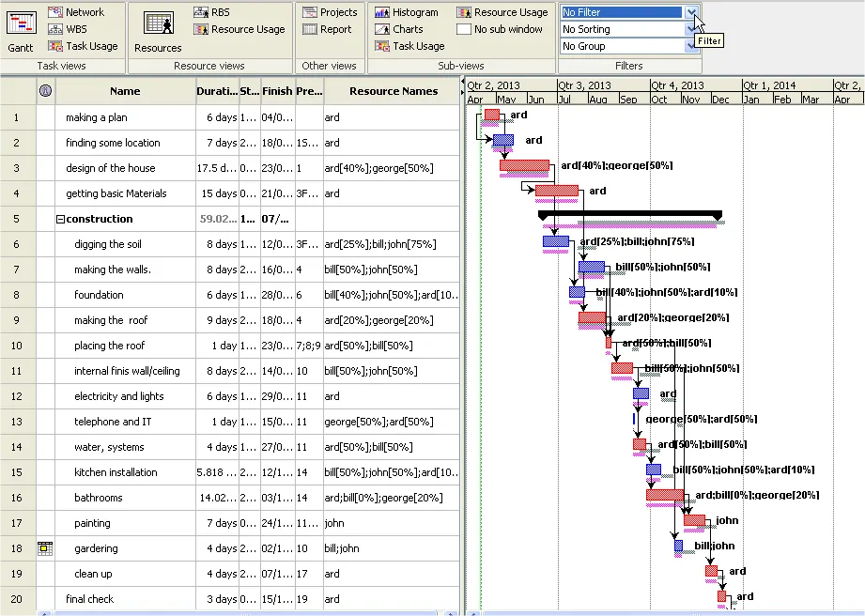Open Task Usage under Task views
The height and width of the screenshot is (616, 865).
click(x=83, y=46)
